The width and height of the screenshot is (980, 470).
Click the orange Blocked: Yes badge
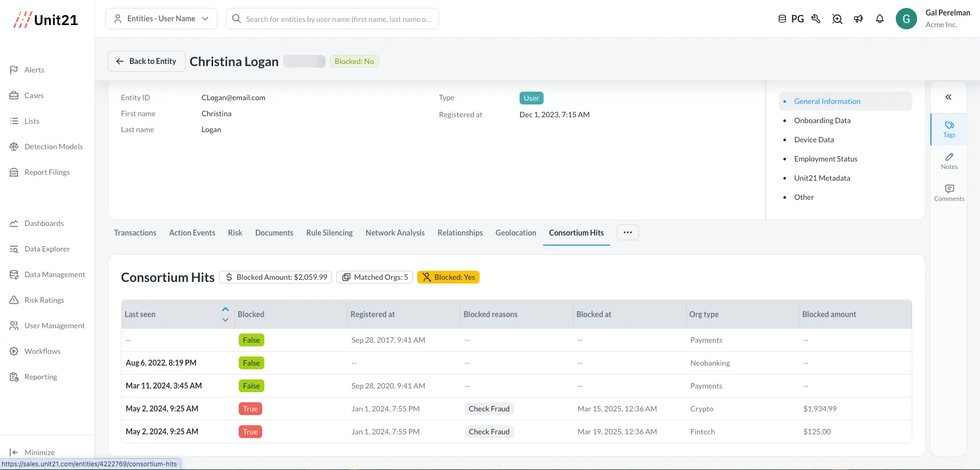[448, 277]
